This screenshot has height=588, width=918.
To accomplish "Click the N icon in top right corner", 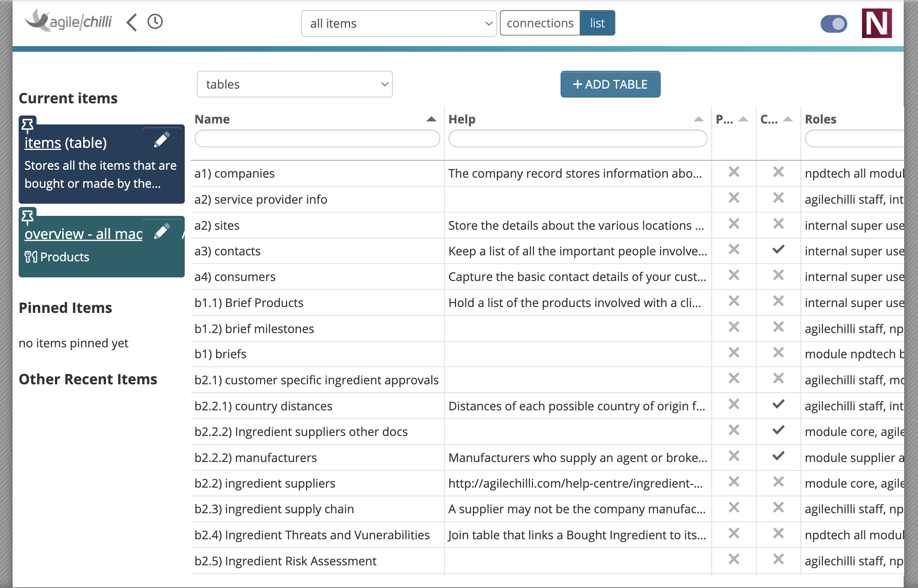I will pyautogui.click(x=879, y=24).
